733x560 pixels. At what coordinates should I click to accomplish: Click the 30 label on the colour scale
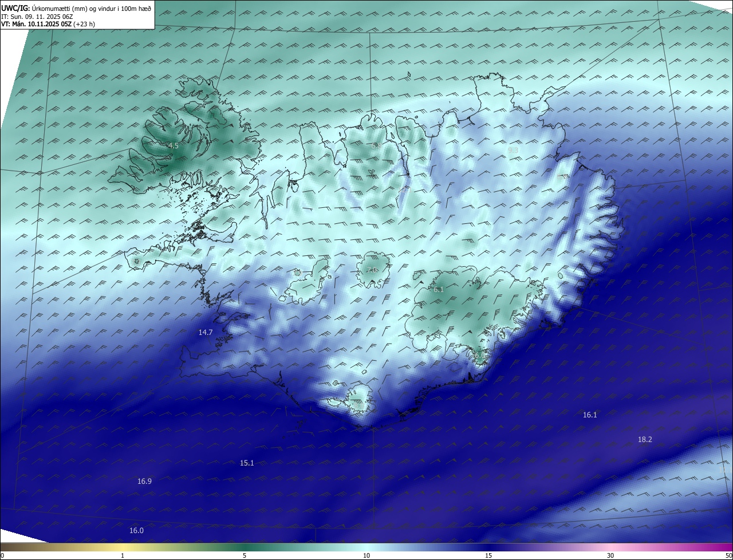coord(610,555)
